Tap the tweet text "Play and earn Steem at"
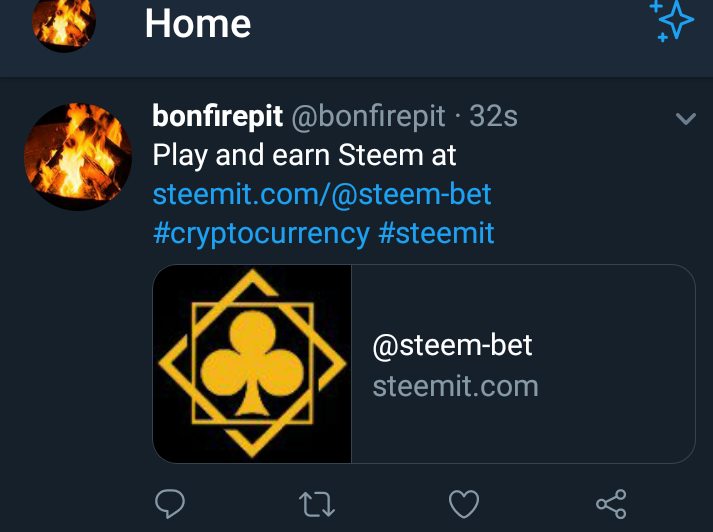This screenshot has width=713, height=532. pyautogui.click(x=304, y=155)
